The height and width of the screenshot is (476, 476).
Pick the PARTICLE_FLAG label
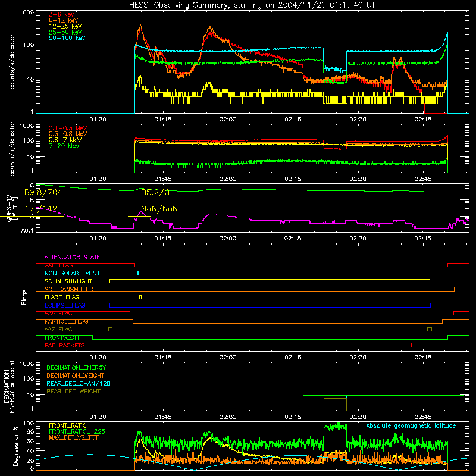tap(67, 321)
